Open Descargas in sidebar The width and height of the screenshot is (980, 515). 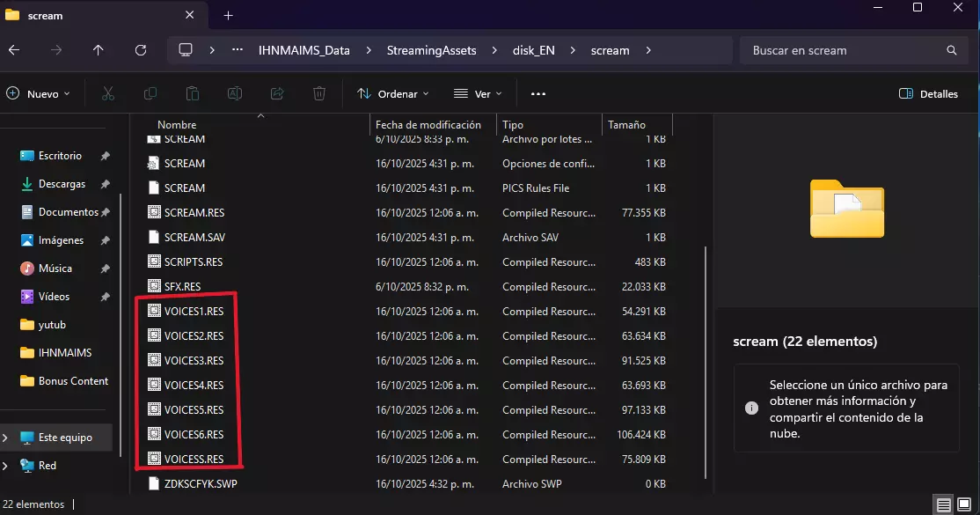click(x=62, y=184)
